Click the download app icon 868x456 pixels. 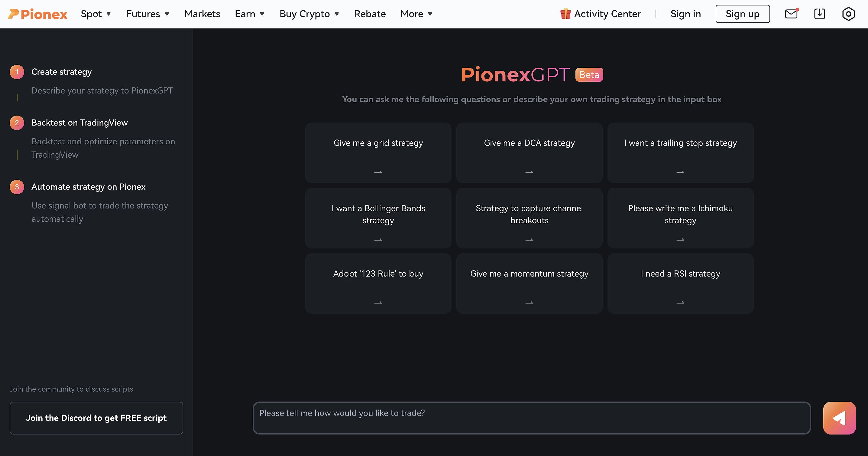click(x=820, y=14)
